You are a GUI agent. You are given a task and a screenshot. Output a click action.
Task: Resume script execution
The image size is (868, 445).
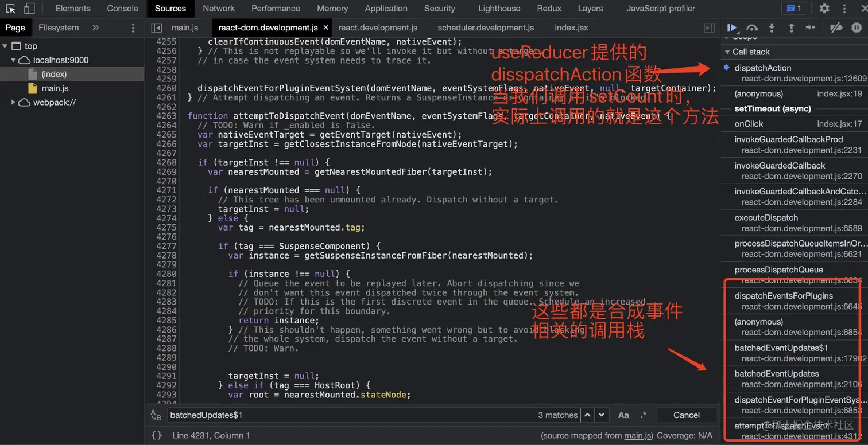tap(732, 28)
